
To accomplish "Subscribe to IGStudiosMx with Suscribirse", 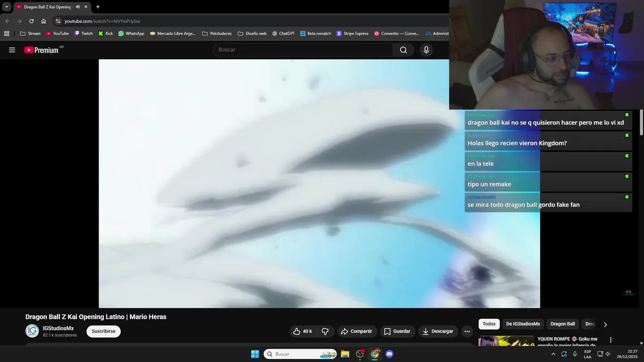I will (x=104, y=331).
